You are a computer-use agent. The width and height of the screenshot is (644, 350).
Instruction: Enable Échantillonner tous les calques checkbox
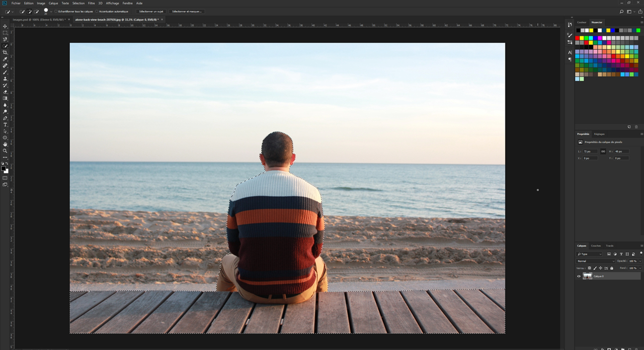tap(56, 11)
